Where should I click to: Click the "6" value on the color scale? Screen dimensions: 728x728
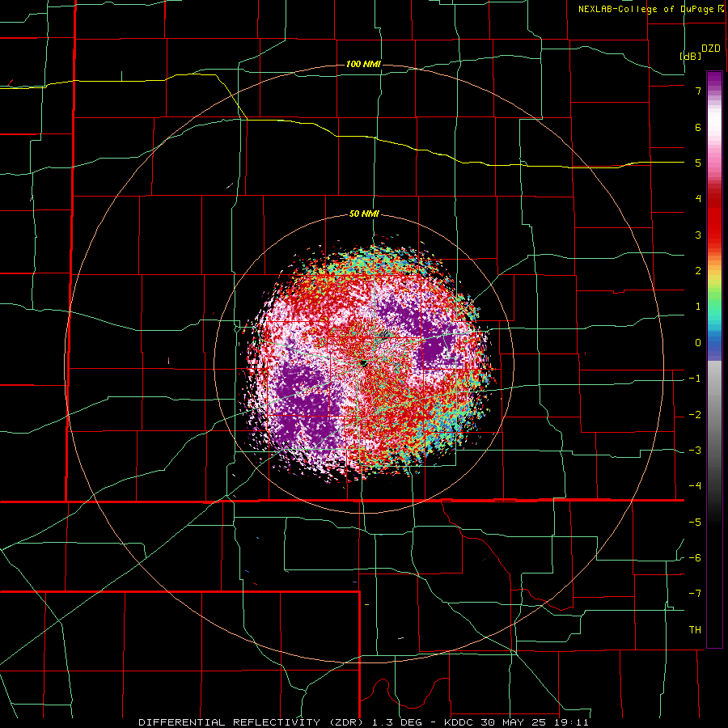pos(698,127)
